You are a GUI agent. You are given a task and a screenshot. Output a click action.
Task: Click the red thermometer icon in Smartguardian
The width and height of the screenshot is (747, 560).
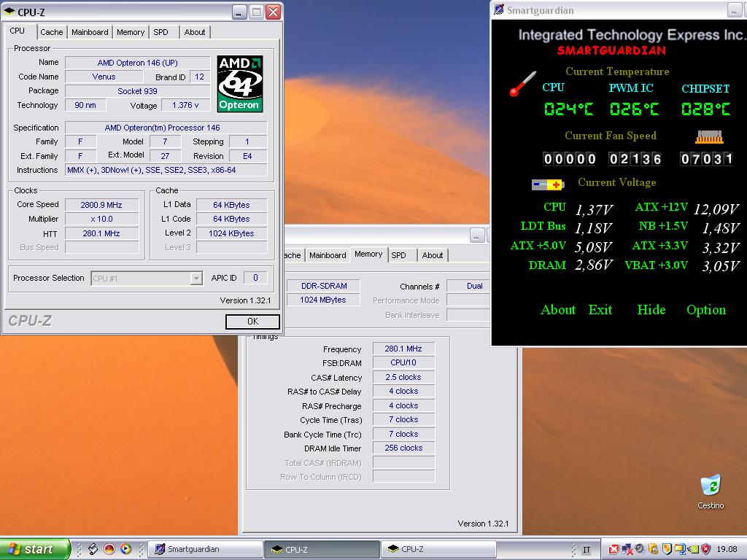[522, 85]
